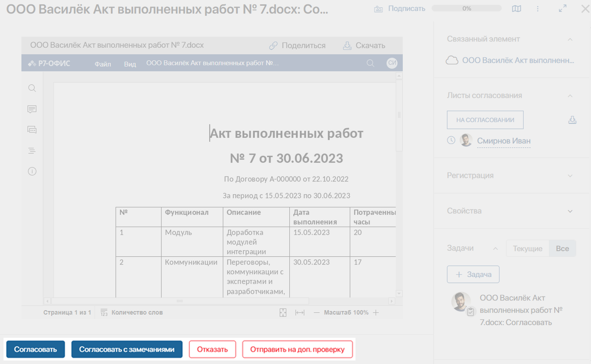This screenshot has width=591, height=364.
Task: Download the approval sheet icon
Action: tap(572, 120)
